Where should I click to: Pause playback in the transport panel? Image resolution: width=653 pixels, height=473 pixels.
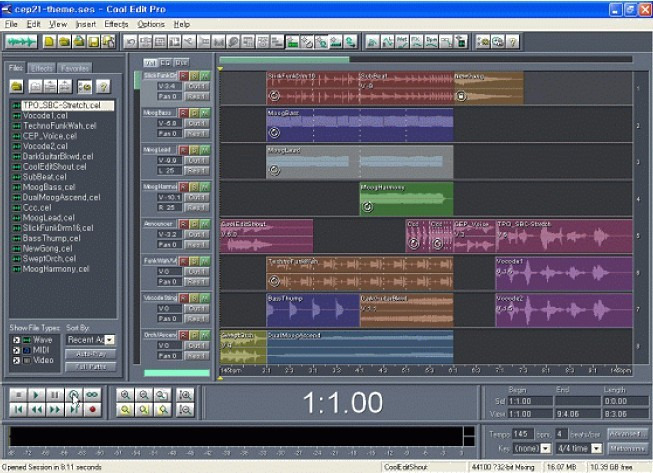pyautogui.click(x=55, y=395)
